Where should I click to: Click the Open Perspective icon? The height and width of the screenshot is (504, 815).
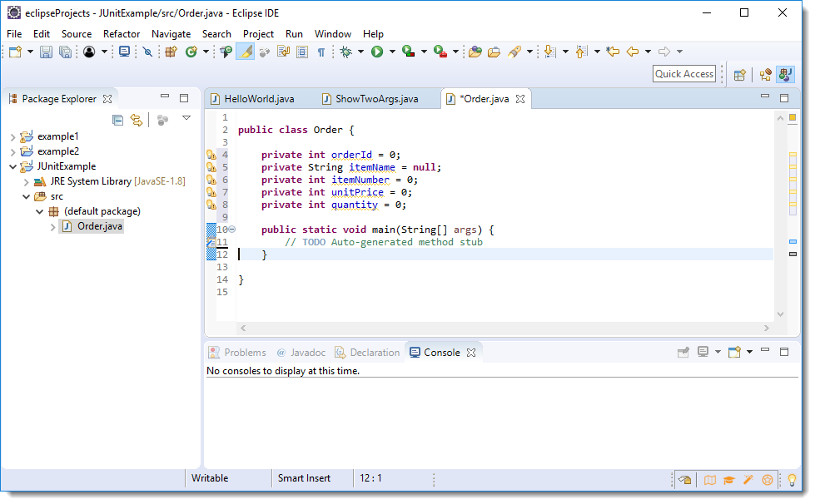(x=739, y=75)
